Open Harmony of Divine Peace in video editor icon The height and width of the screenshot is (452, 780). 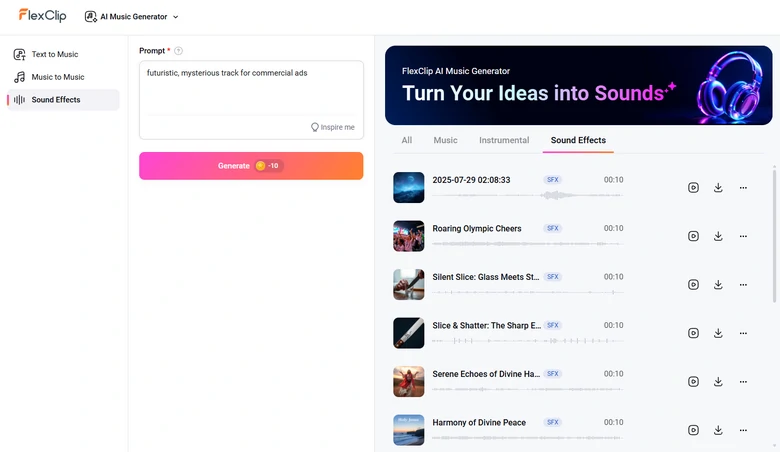(693, 430)
